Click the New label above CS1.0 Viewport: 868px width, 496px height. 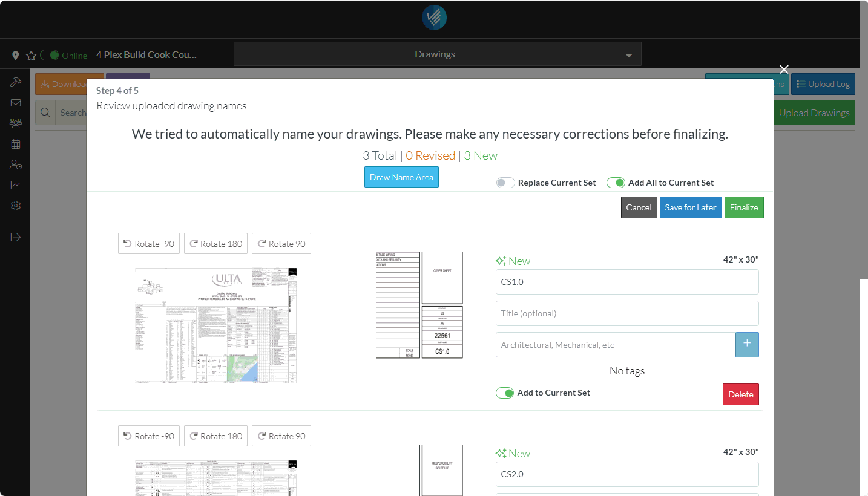pos(513,261)
